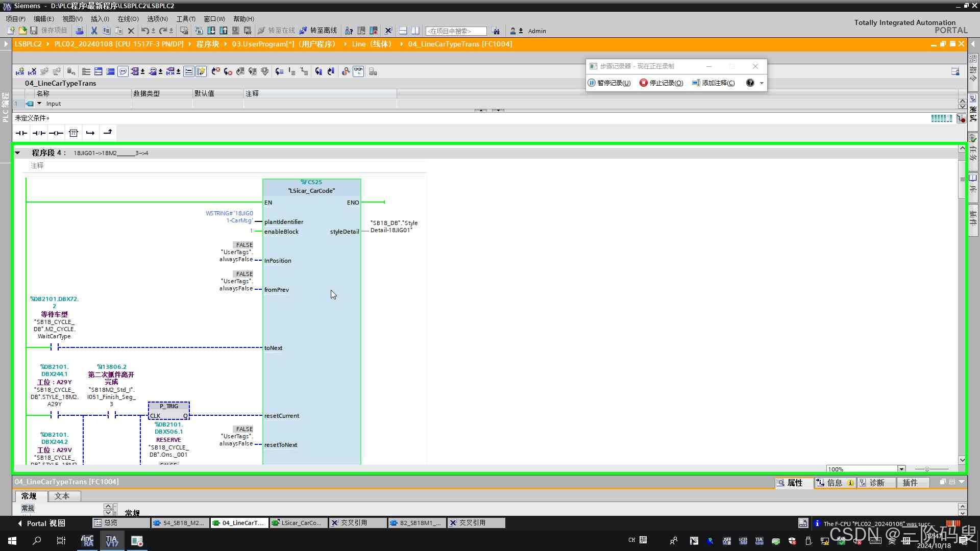The image size is (980, 551).
Task: Insert an output coil instruction
Action: click(x=56, y=133)
